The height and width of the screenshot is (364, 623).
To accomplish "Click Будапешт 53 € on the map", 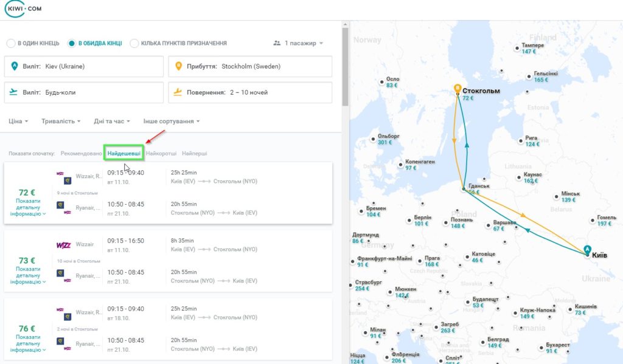I will click(x=482, y=302).
